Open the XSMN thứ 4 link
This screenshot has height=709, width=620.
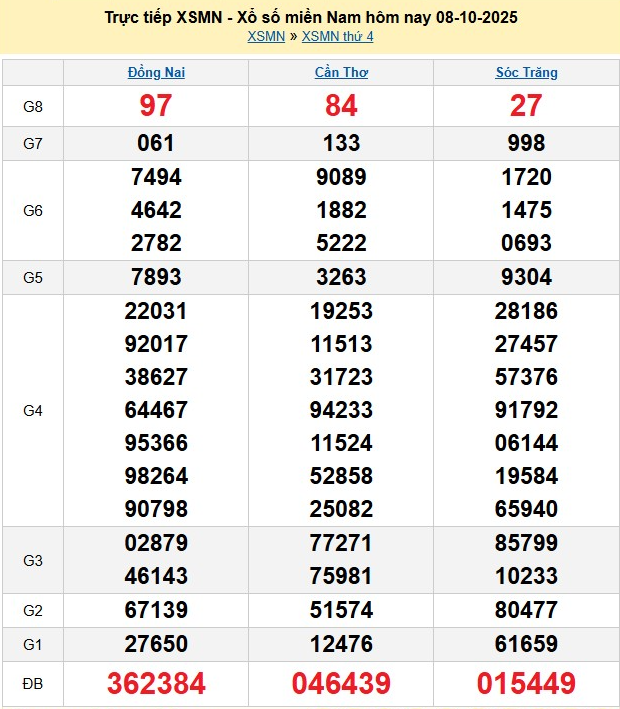(x=338, y=37)
